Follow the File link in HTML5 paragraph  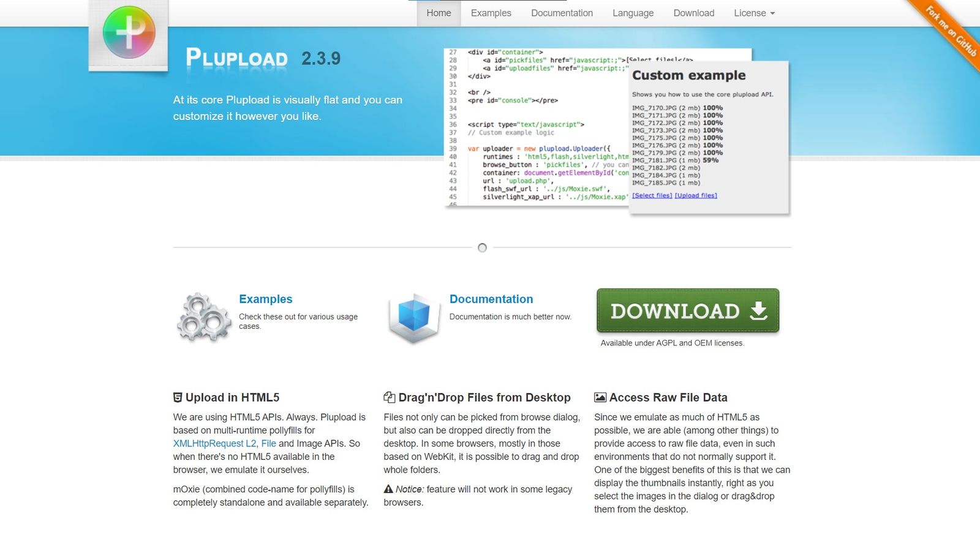tap(269, 443)
